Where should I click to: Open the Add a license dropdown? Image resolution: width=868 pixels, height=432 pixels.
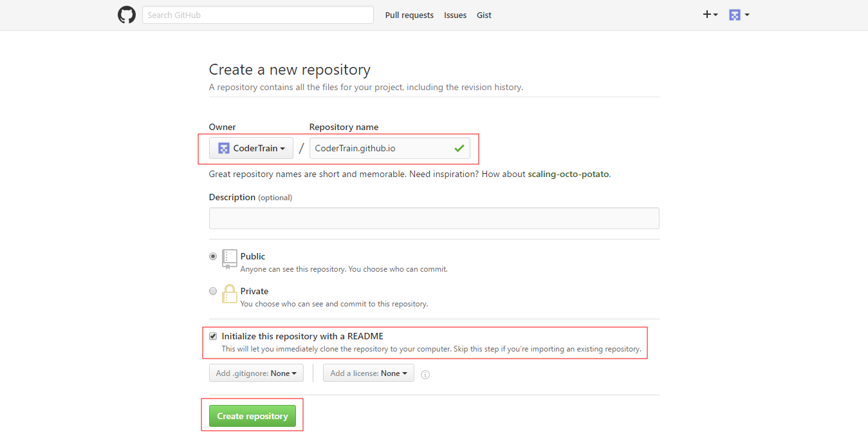click(368, 373)
